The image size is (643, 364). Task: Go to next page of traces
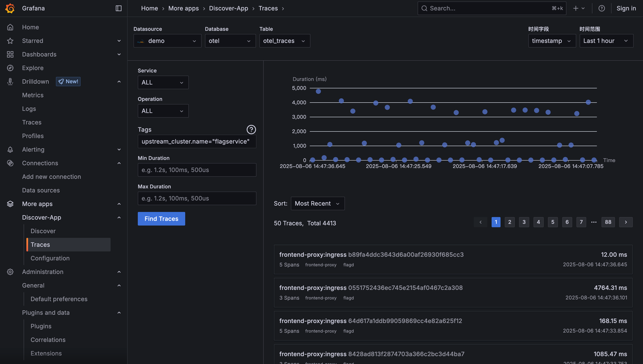(626, 222)
